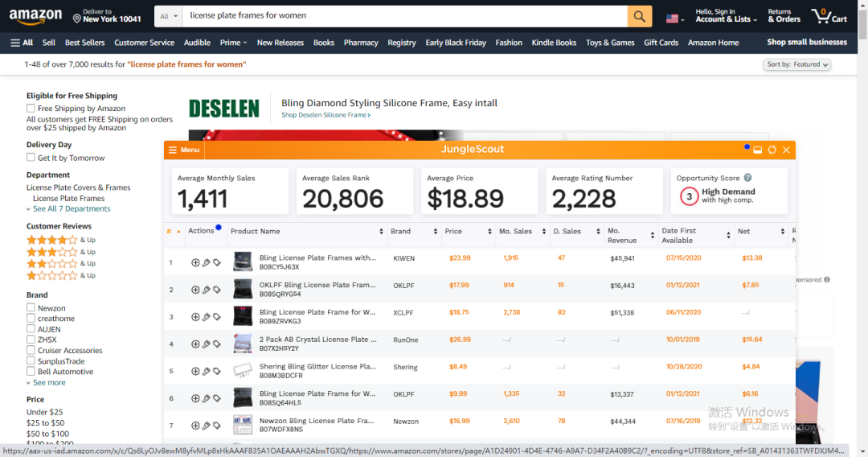Viewport: 868px width, 457px height.
Task: Open License Plate Covers & Frames department
Action: [x=79, y=187]
